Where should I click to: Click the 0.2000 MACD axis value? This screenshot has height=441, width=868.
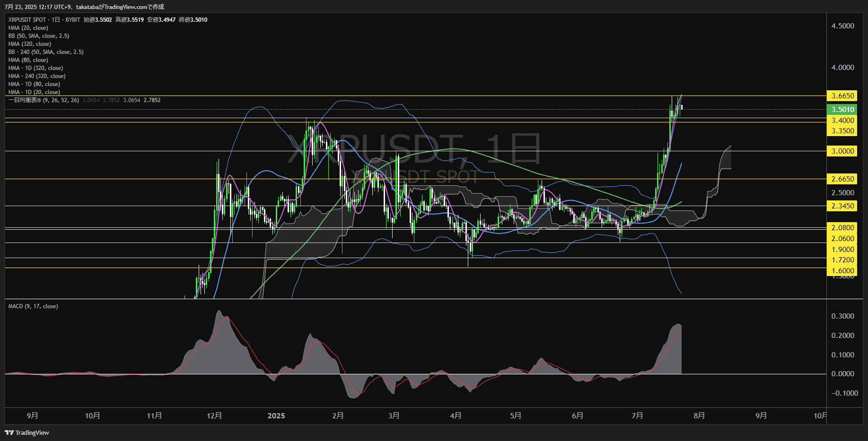click(x=842, y=336)
